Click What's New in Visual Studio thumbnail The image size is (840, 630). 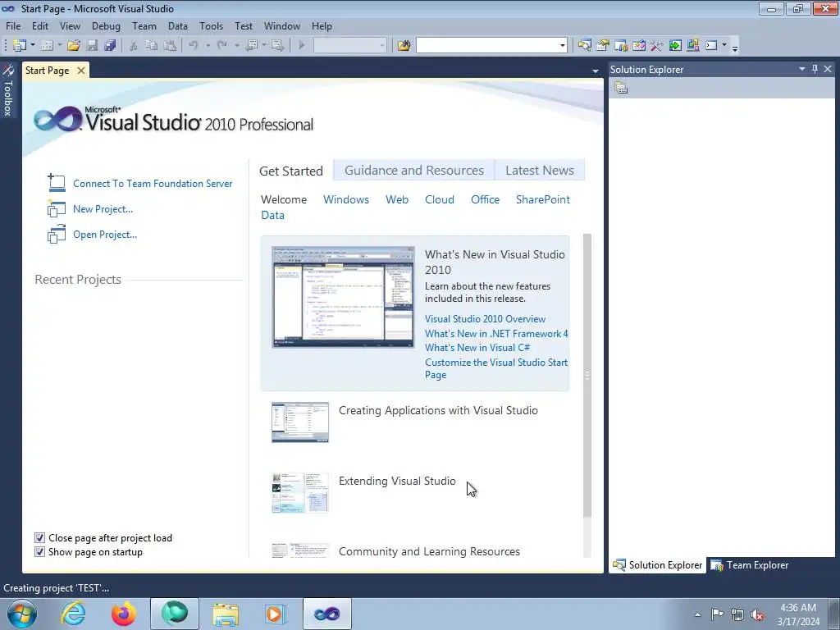343,297
